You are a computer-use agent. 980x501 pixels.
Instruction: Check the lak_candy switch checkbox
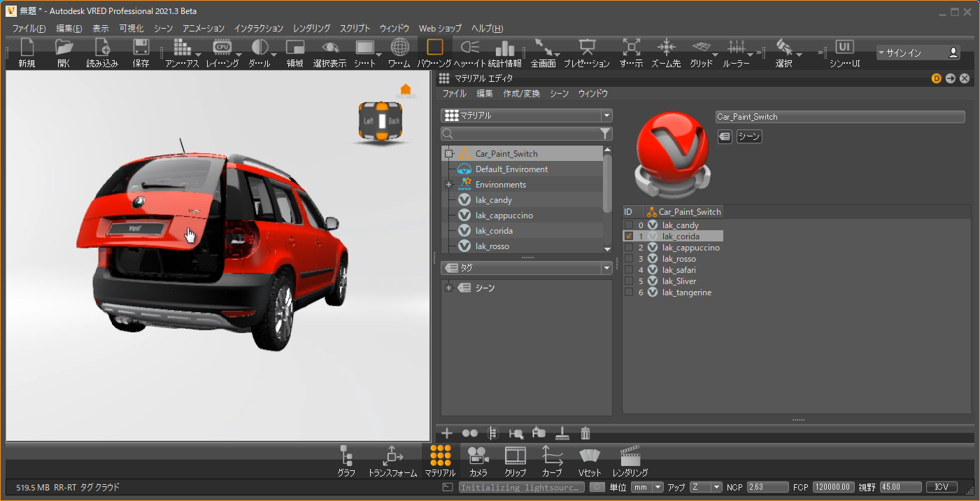coord(629,225)
